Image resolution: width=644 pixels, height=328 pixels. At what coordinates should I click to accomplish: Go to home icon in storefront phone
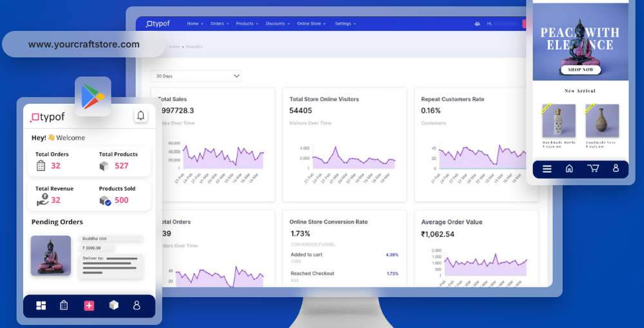[x=569, y=168]
